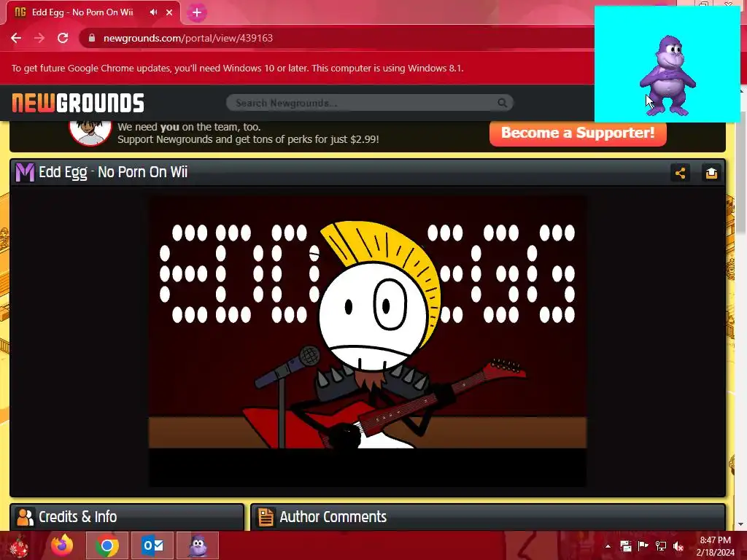747x560 pixels.
Task: Click the Windows 10 update notice text
Action: pos(237,68)
